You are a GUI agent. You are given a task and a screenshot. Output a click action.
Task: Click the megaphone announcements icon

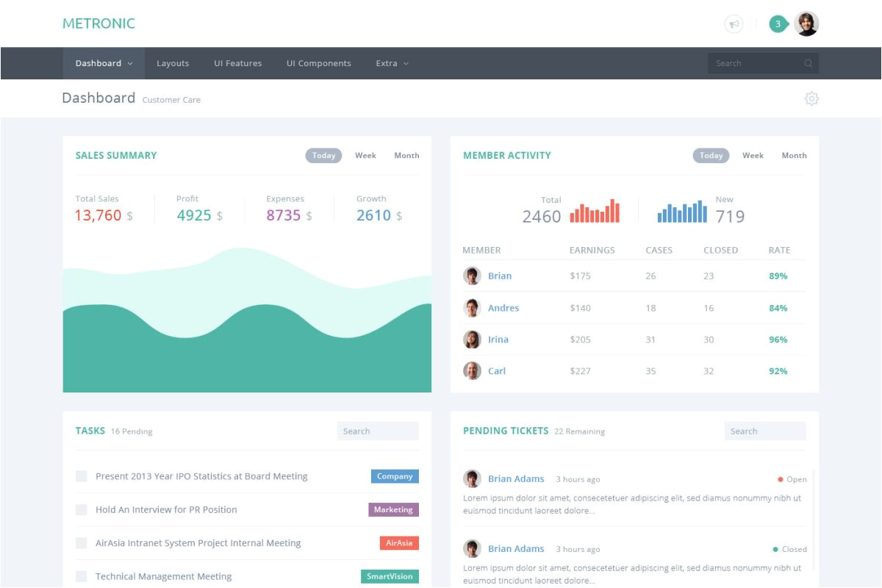click(x=734, y=24)
